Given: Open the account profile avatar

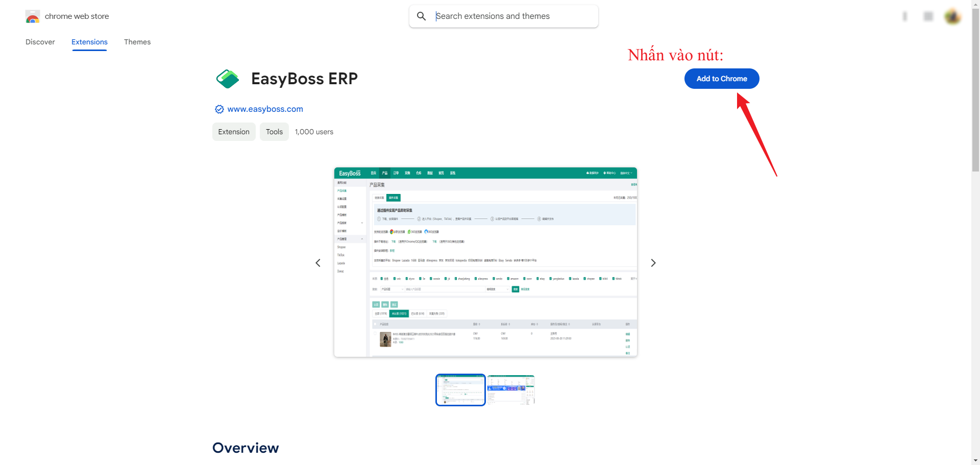Looking at the screenshot, I should pyautogui.click(x=952, y=16).
